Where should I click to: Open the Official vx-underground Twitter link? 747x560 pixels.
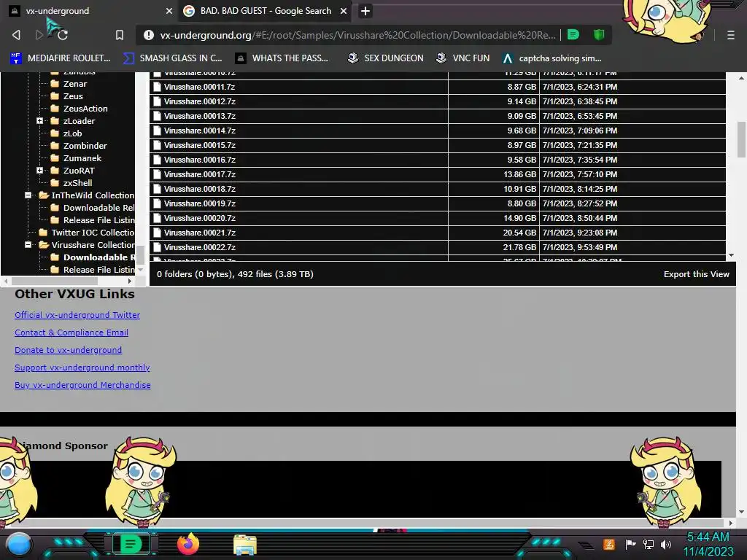click(77, 315)
